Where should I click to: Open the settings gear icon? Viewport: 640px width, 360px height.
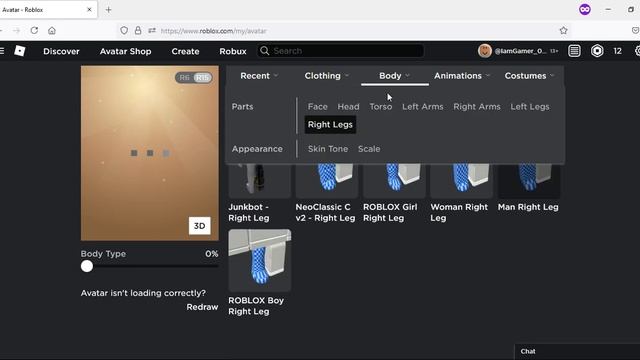coord(637,51)
